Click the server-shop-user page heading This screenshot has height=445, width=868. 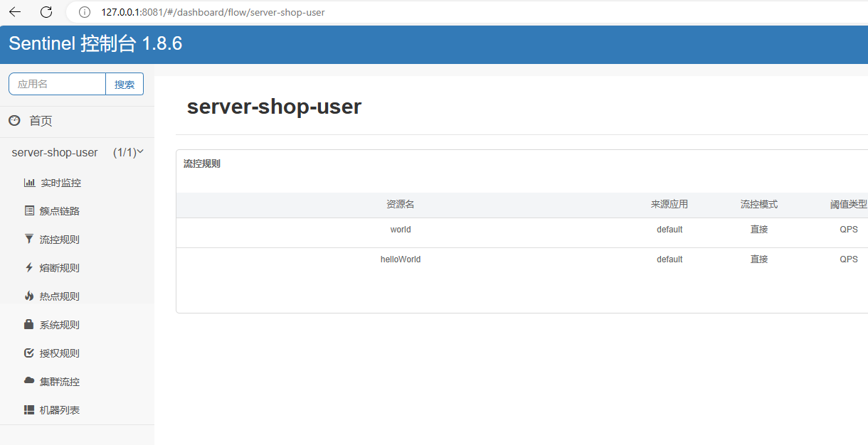click(274, 107)
